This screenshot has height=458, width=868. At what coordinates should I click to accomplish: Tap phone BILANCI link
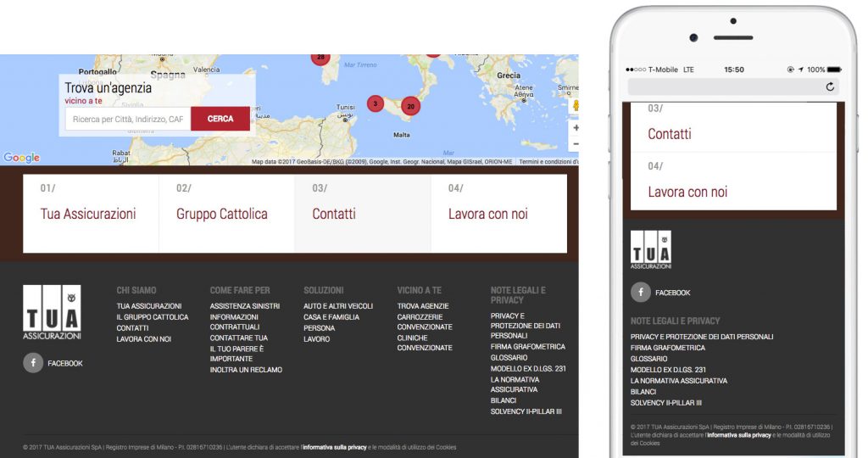[x=643, y=392]
